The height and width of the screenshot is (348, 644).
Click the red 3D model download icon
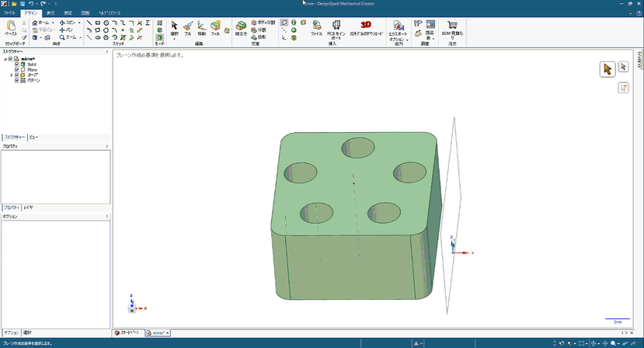click(x=366, y=25)
